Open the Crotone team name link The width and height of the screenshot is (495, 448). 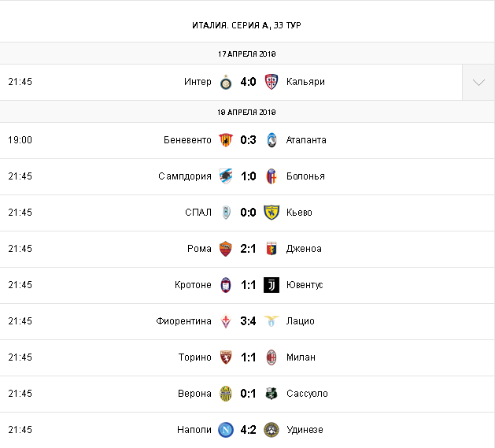(193, 285)
